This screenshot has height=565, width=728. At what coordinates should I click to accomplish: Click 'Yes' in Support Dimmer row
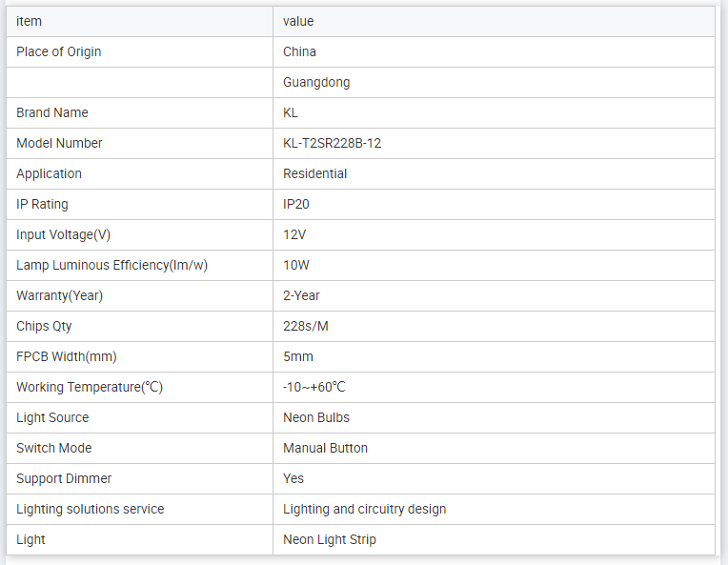point(293,478)
